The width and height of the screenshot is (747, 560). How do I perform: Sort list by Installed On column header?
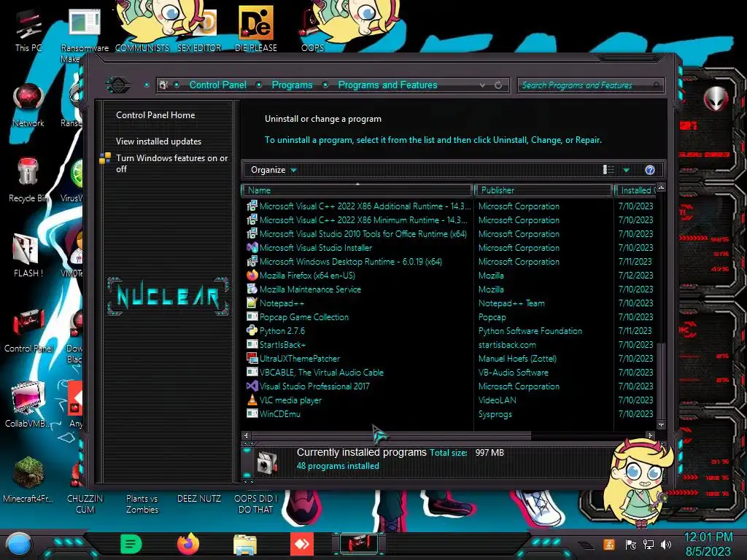coord(635,190)
